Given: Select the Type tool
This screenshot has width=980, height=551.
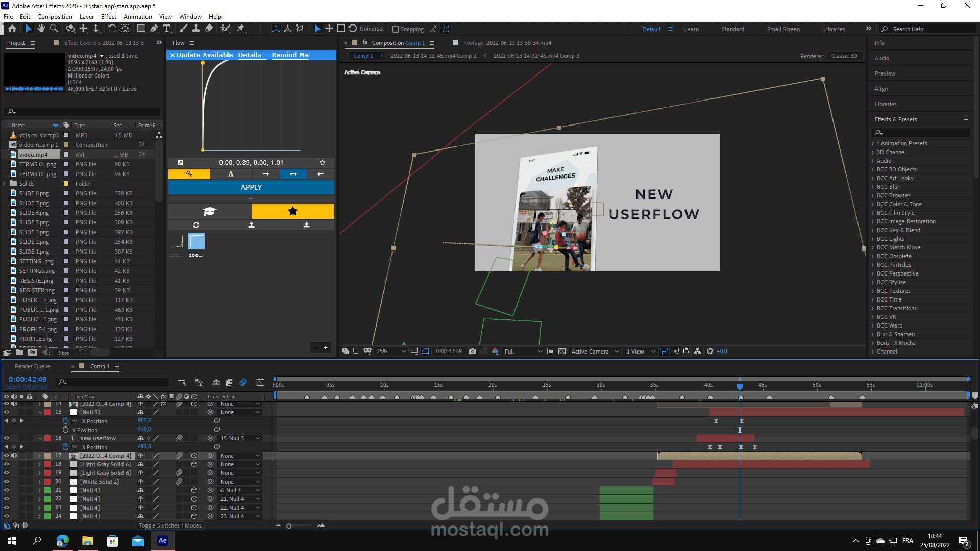Looking at the screenshot, I should (167, 29).
